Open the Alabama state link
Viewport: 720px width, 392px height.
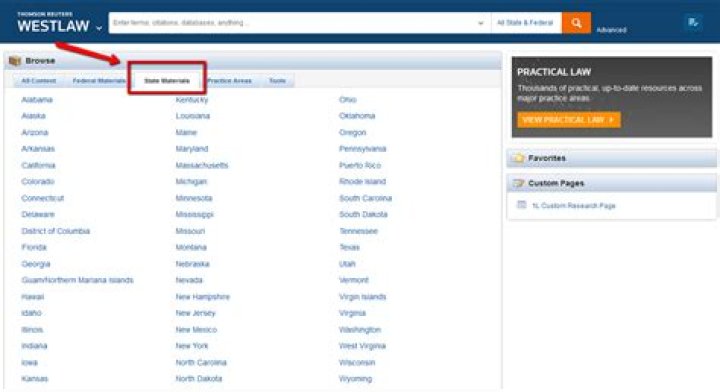coord(37,100)
